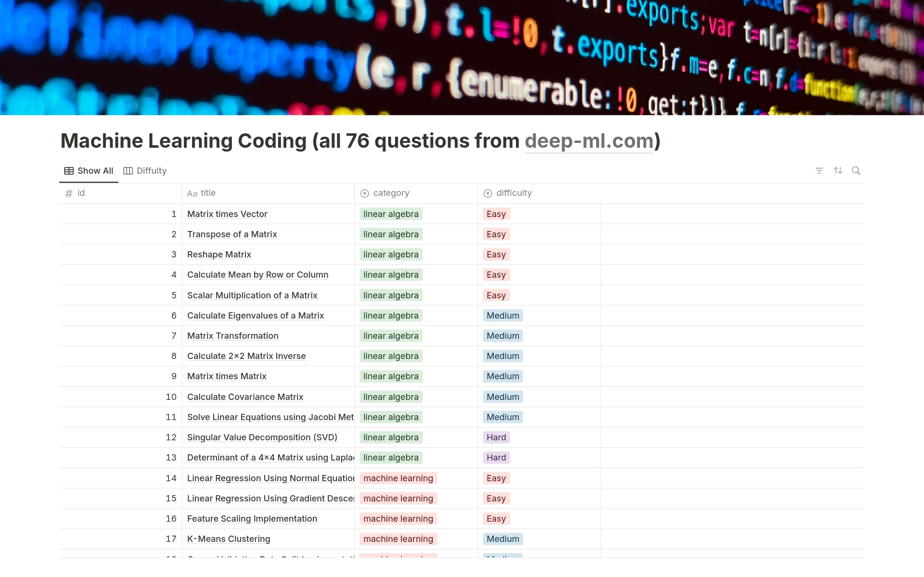Screen dimensions: 924x577
Task: Click the Medium tag for Matrix Transformation
Action: pyautogui.click(x=502, y=336)
